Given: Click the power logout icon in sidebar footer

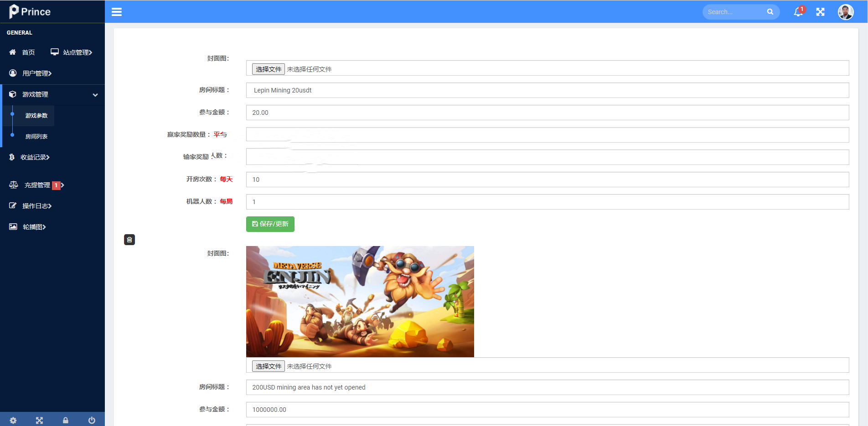Looking at the screenshot, I should (92, 420).
